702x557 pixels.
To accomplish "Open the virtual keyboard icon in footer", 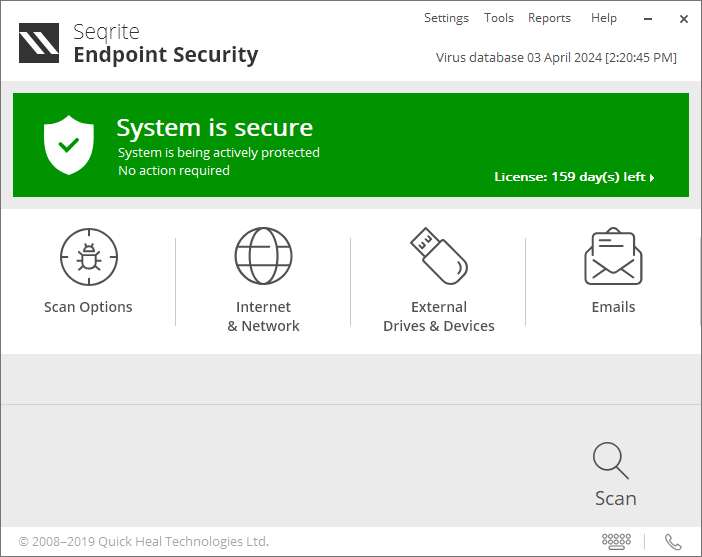I will (x=616, y=541).
